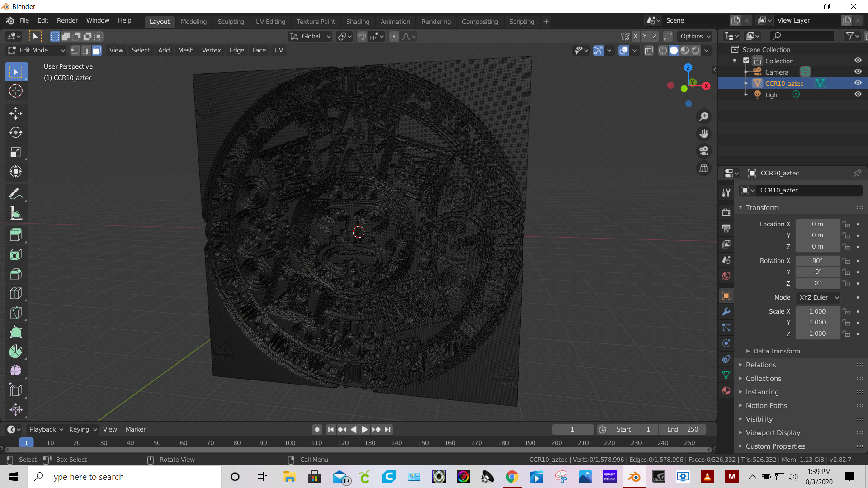
Task: Play the animation forward
Action: click(364, 429)
